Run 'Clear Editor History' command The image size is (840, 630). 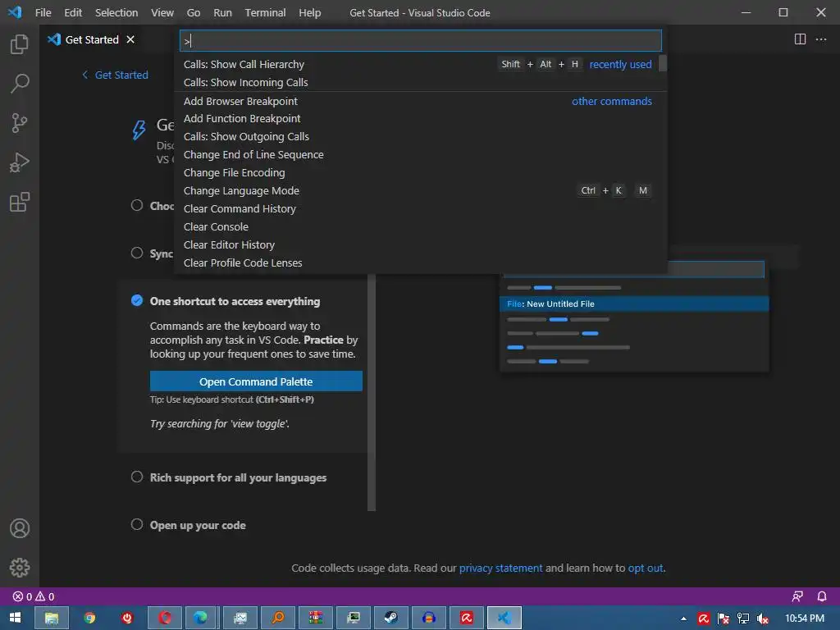point(421,244)
